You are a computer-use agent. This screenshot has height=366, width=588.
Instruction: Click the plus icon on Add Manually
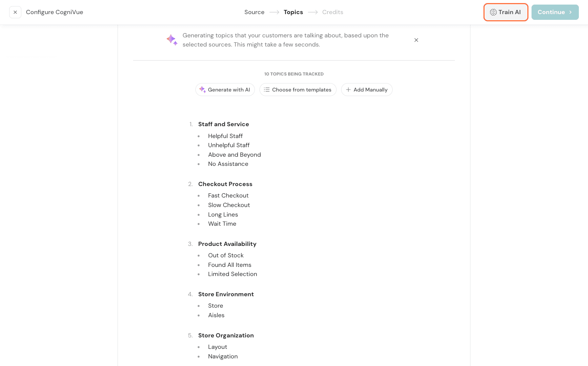[348, 90]
